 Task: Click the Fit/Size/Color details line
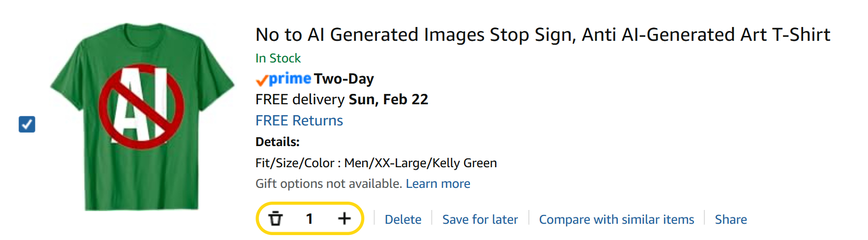(376, 163)
